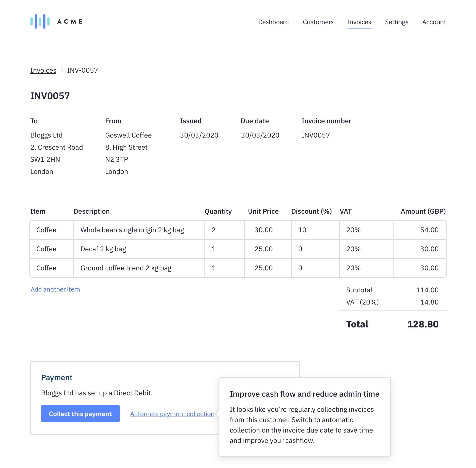Open the Dashboard nav item
This screenshot has width=476, height=468.
(273, 22)
